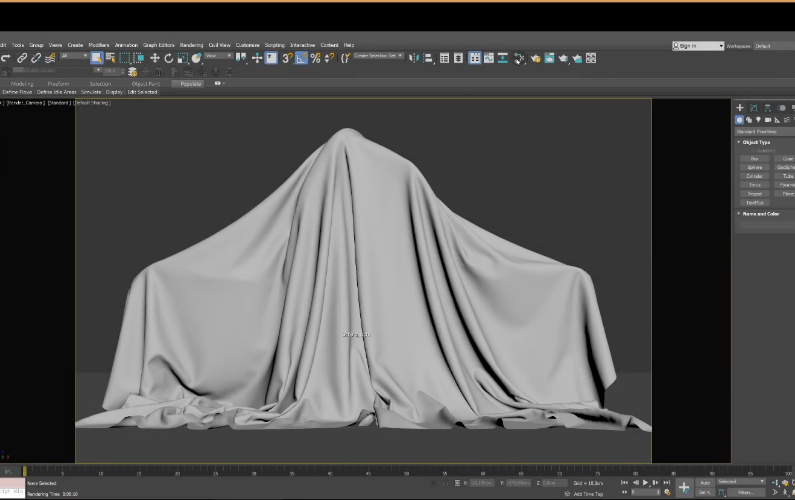Toggle Percent Snap on the toolbar
795x500 pixels.
(315, 58)
